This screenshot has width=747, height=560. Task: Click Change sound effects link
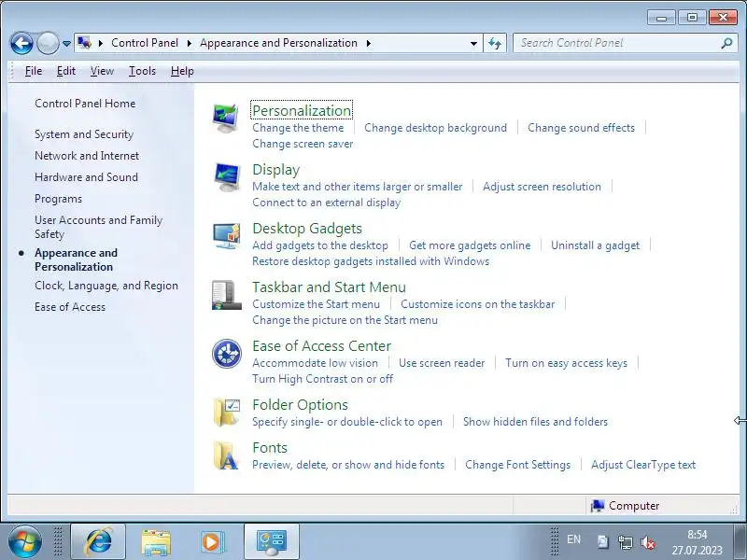[581, 128]
